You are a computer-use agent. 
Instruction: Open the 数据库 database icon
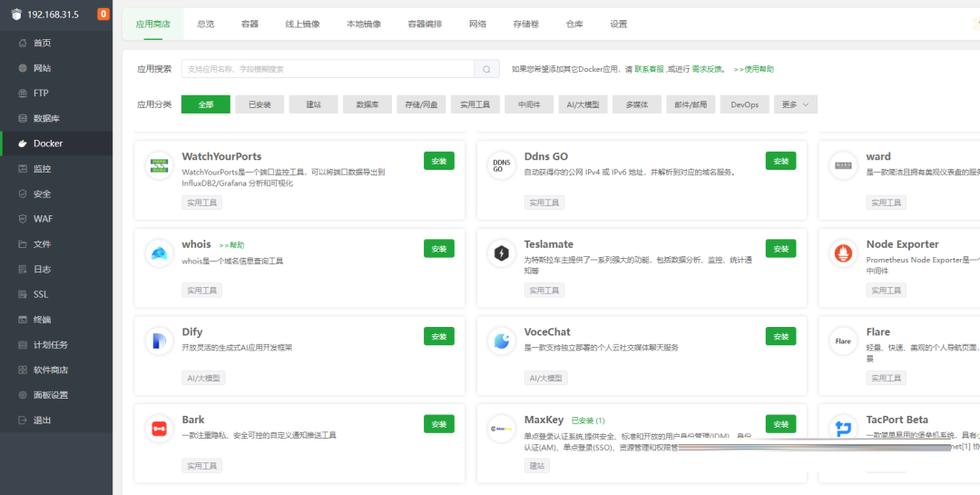point(23,118)
